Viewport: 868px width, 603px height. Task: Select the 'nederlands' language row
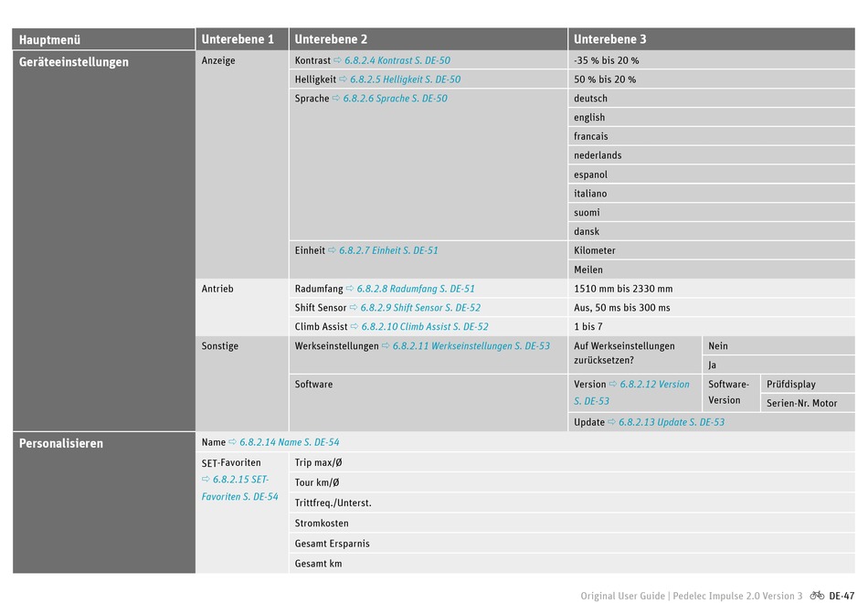click(712, 155)
